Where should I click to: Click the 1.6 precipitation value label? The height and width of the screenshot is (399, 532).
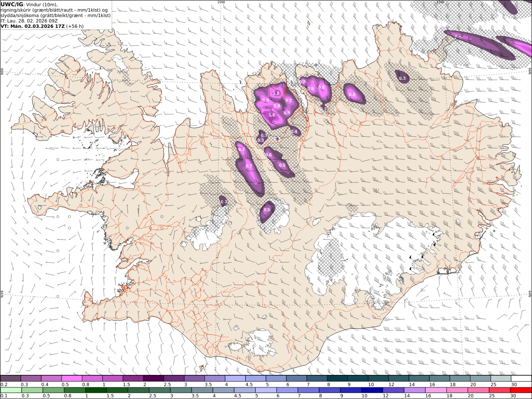coord(272,115)
